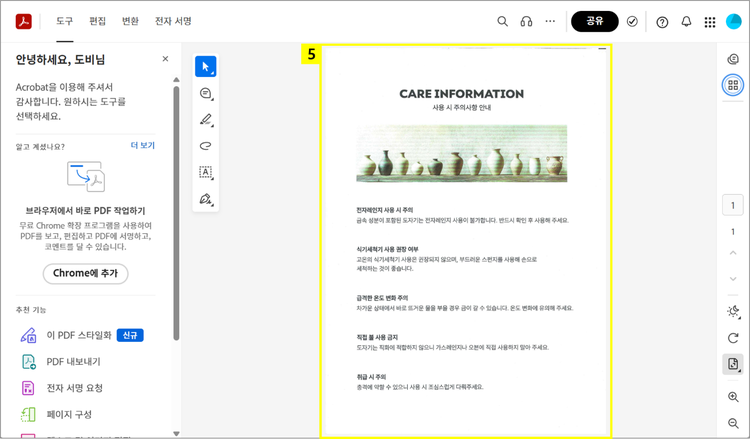750x439 pixels.
Task: Click the Chrome에 추가 button
Action: click(86, 274)
